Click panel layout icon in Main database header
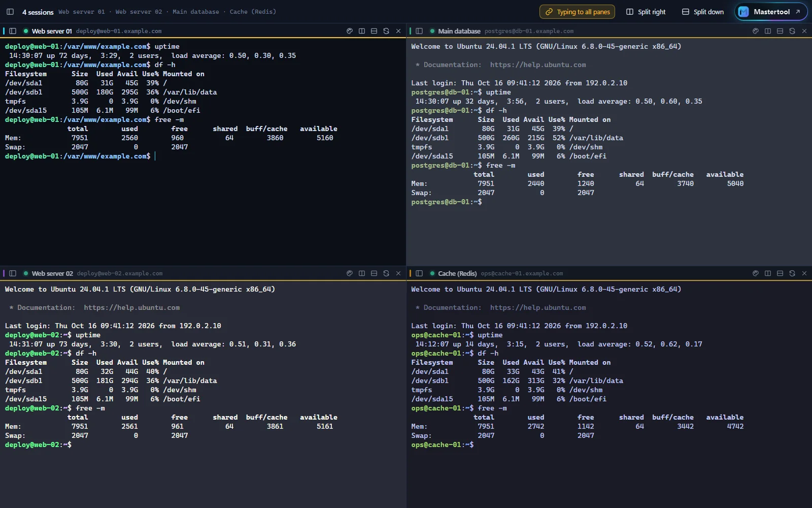The width and height of the screenshot is (812, 508). coord(419,31)
